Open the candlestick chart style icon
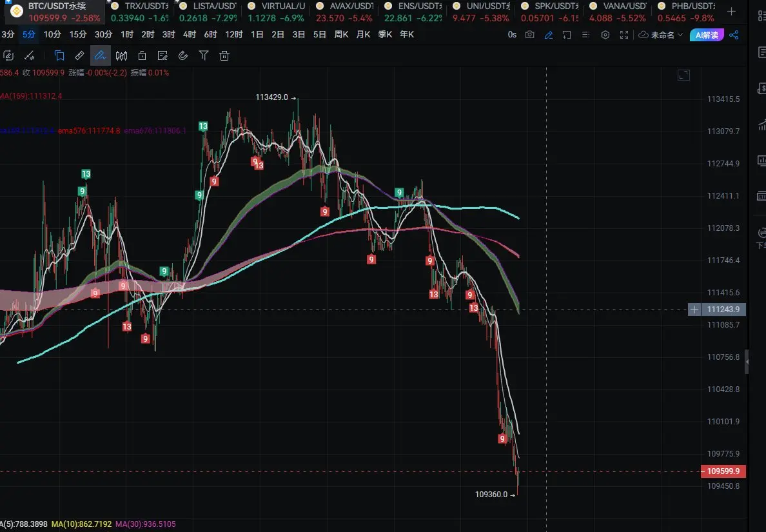This screenshot has height=532, width=766. click(x=121, y=56)
